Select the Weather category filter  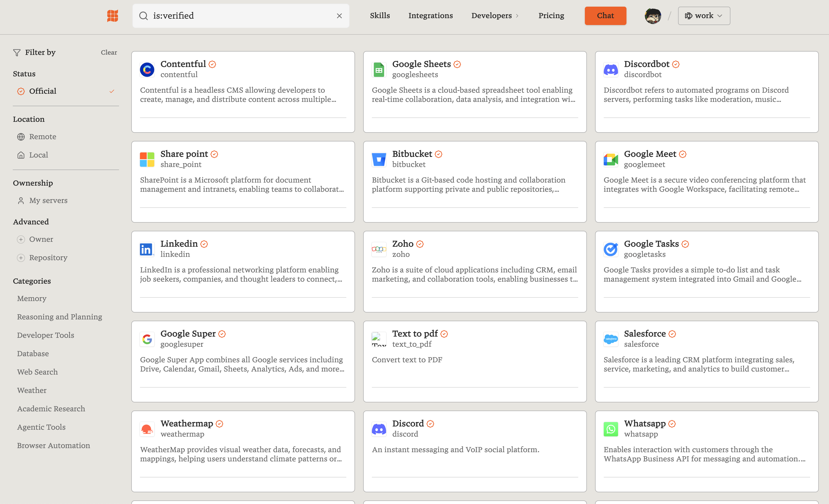coord(32,390)
